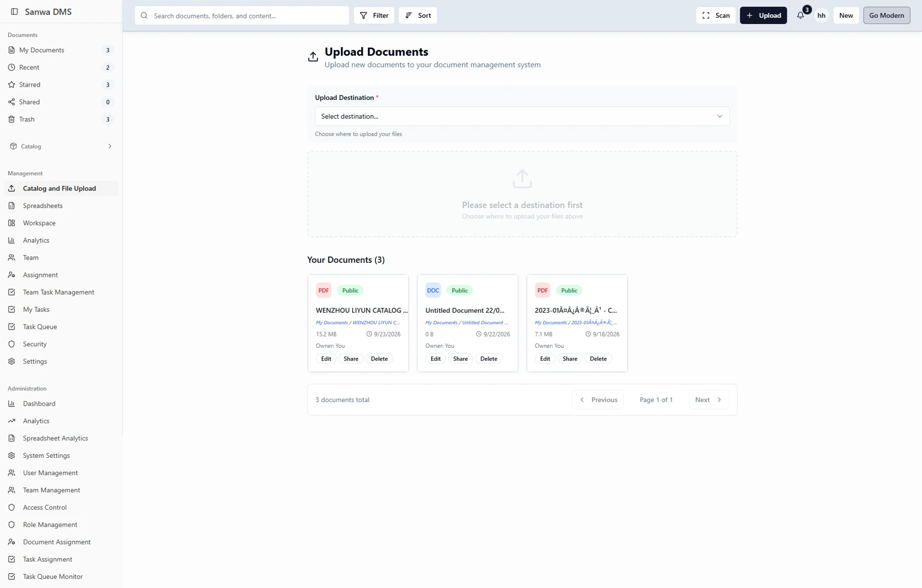Screen dimensions: 922x588
Task: Open Role Management under Administration
Action: (61, 525)
